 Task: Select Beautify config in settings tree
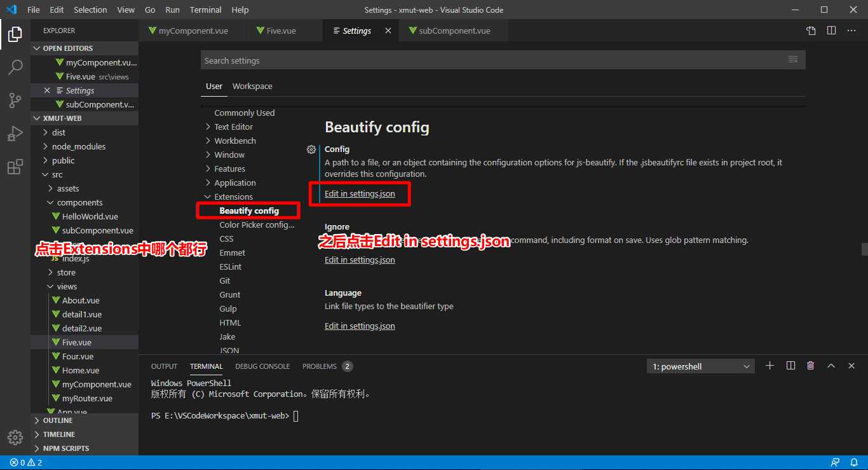click(x=249, y=211)
